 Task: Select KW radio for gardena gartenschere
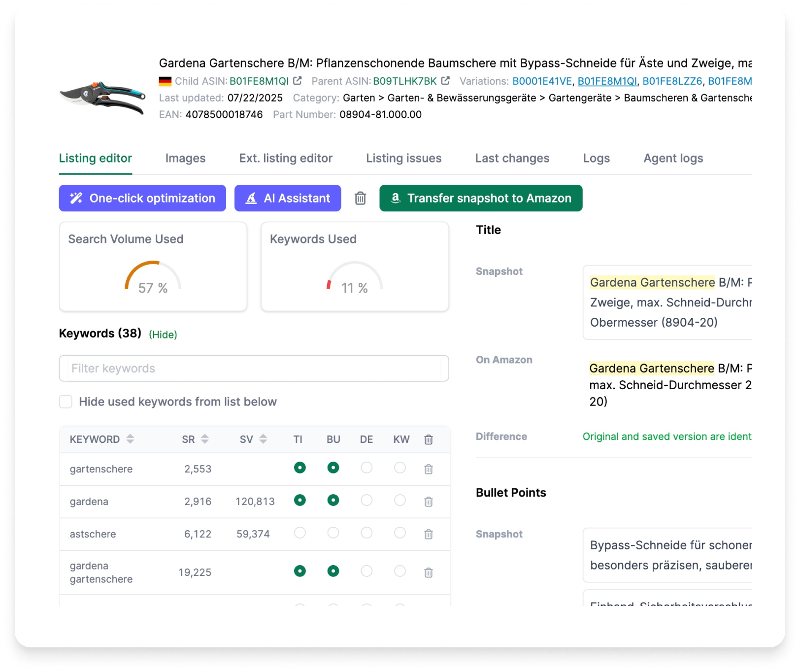[x=400, y=571]
